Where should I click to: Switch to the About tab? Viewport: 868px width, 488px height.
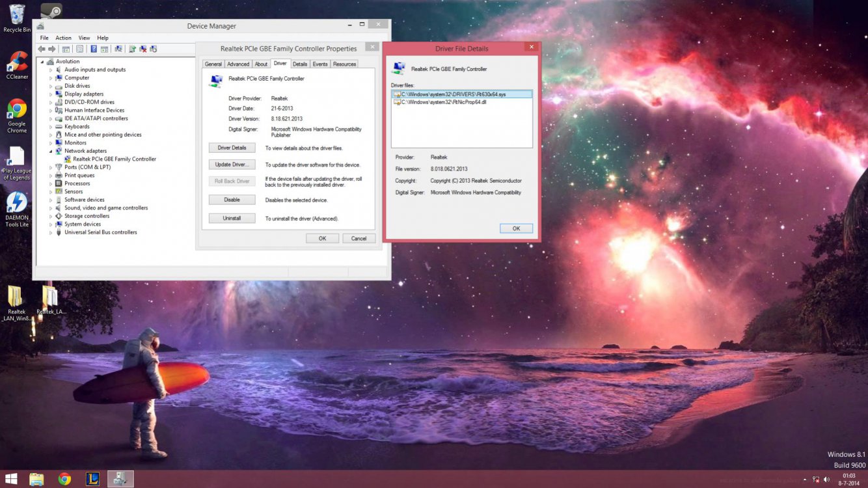261,64
